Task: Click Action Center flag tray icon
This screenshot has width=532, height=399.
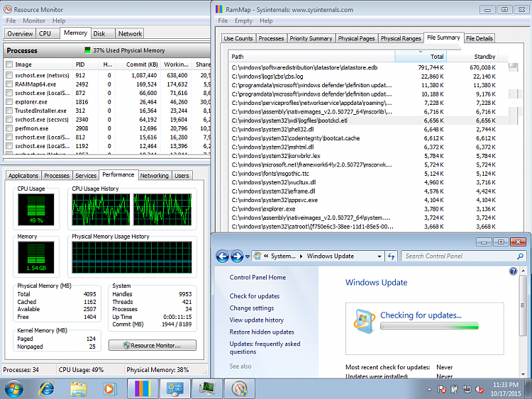Action: 442,389
